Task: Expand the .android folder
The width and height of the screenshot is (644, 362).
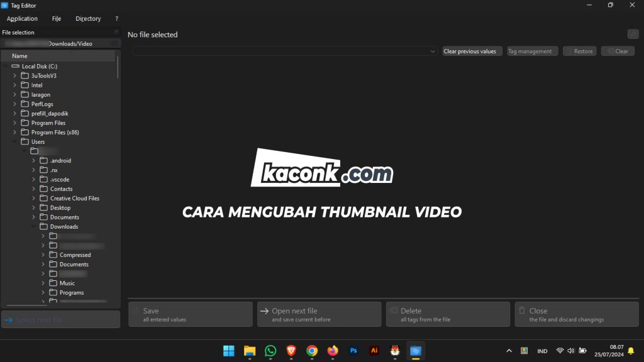Action: point(34,160)
